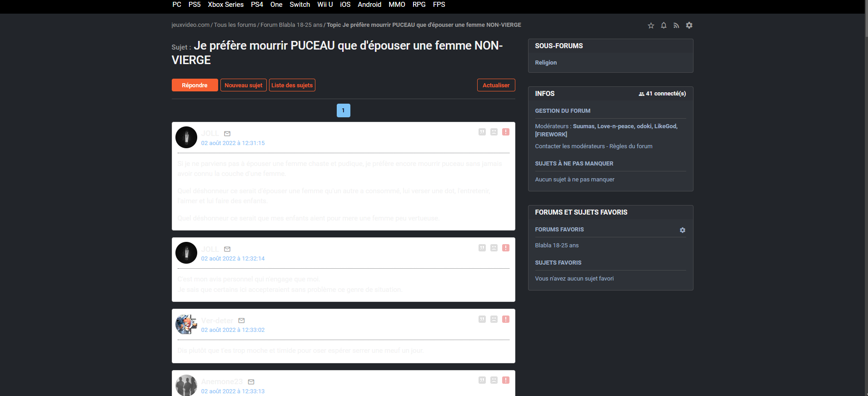Click envelope icon next to Anemone23
This screenshot has width=868, height=396.
click(x=251, y=382)
